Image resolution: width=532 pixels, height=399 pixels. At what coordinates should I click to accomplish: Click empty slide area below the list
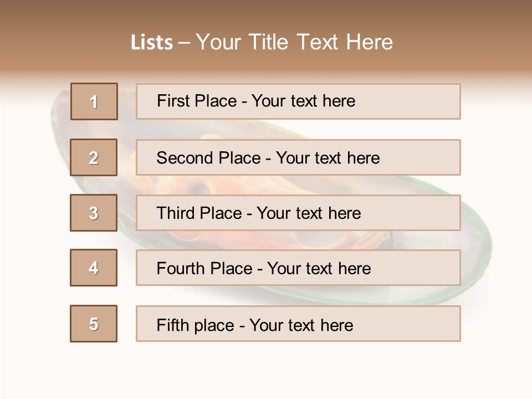pyautogui.click(x=266, y=371)
